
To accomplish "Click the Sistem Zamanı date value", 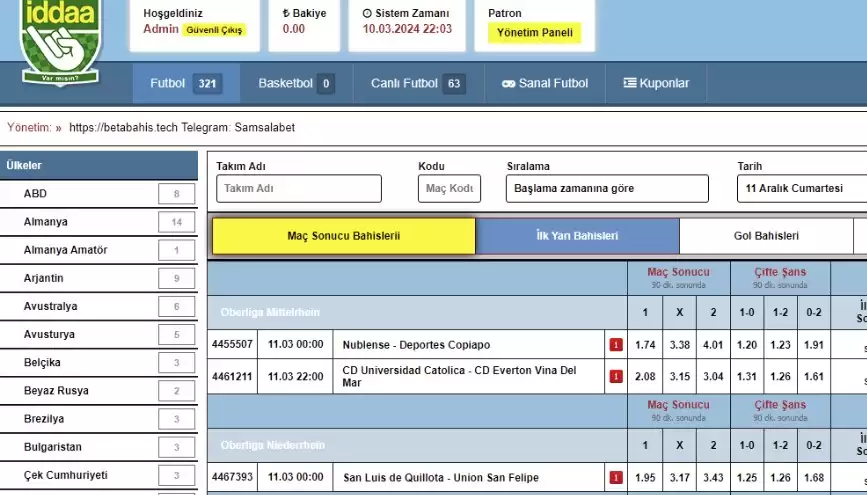I will click(x=407, y=29).
